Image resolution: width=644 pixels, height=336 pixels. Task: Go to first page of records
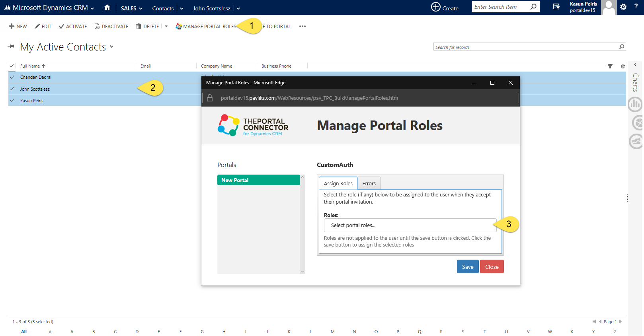click(594, 322)
